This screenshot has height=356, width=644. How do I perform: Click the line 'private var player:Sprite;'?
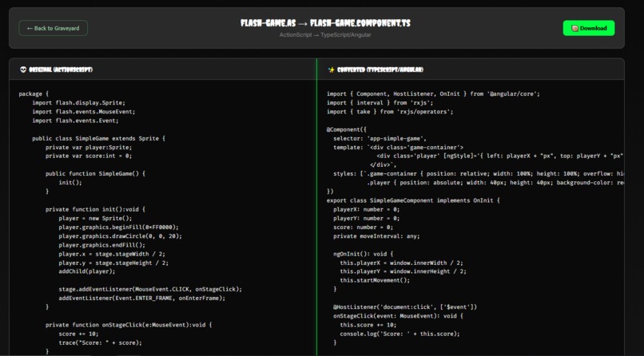click(89, 147)
